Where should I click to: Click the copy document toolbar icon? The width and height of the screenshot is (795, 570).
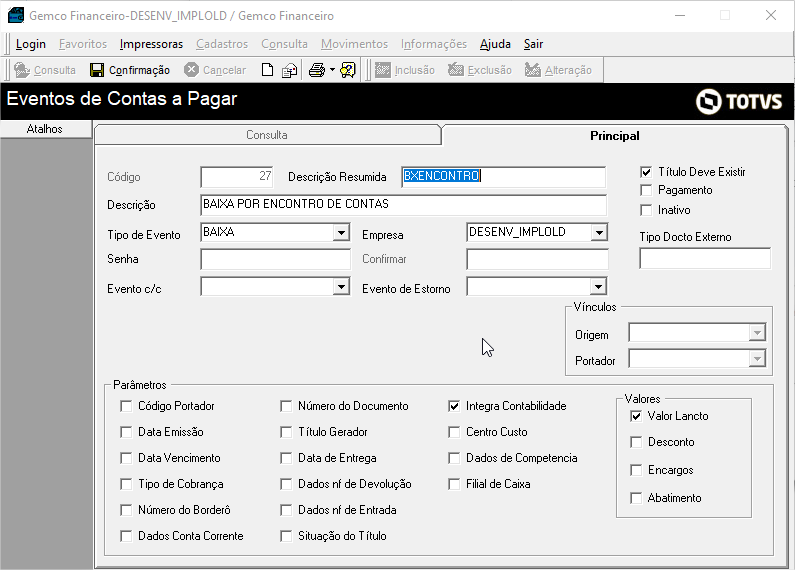(x=290, y=70)
